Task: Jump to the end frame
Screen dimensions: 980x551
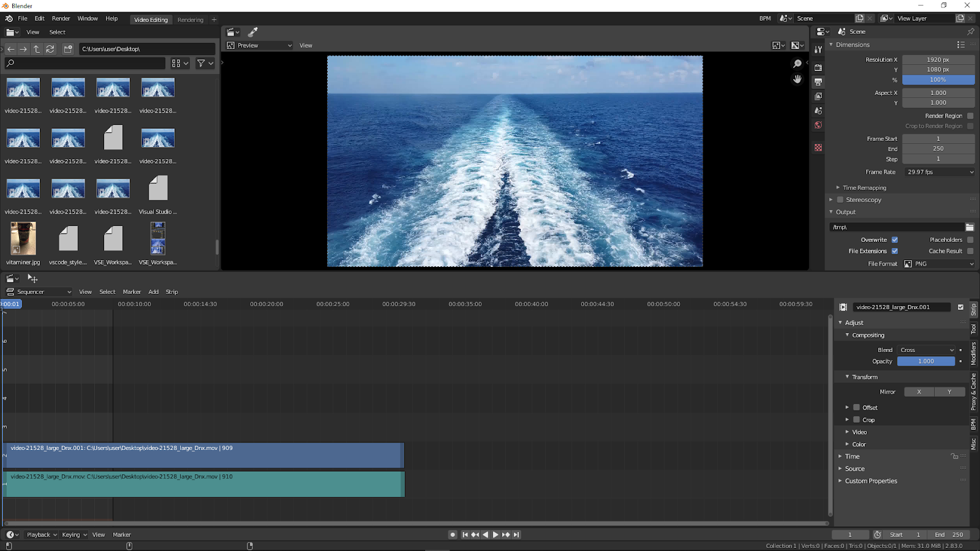Action: point(516,534)
